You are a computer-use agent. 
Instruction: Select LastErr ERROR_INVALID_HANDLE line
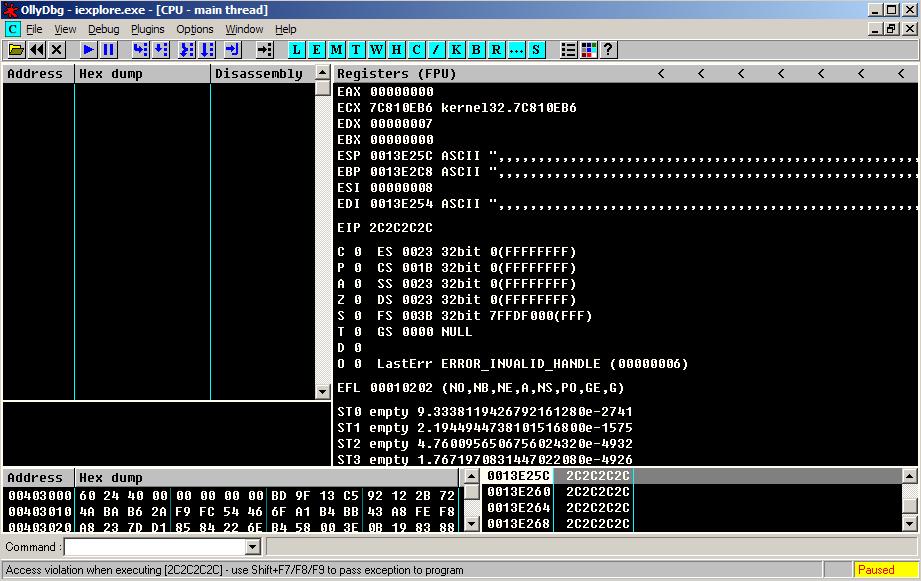[x=532, y=364]
